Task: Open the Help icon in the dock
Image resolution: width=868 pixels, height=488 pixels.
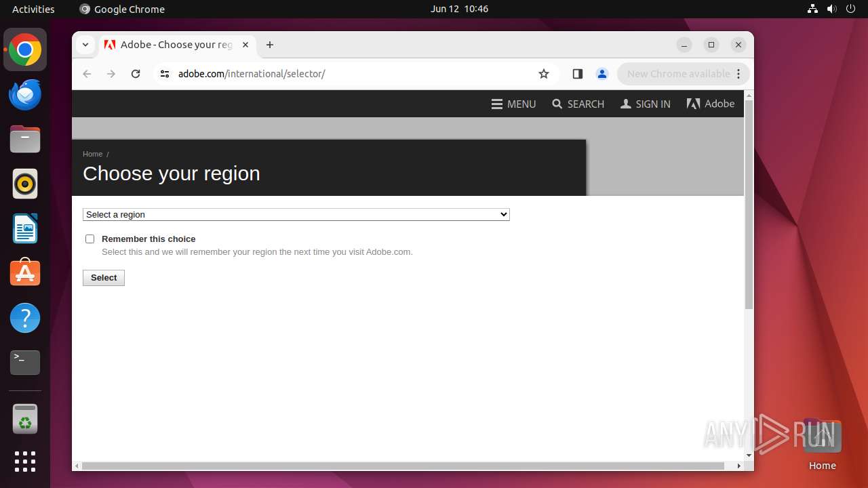Action: 25,318
